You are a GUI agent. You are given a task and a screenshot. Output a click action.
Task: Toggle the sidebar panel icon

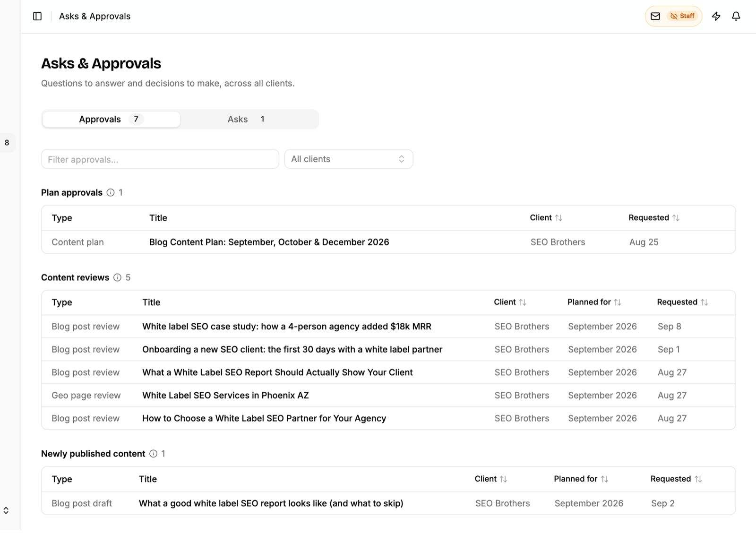point(37,16)
